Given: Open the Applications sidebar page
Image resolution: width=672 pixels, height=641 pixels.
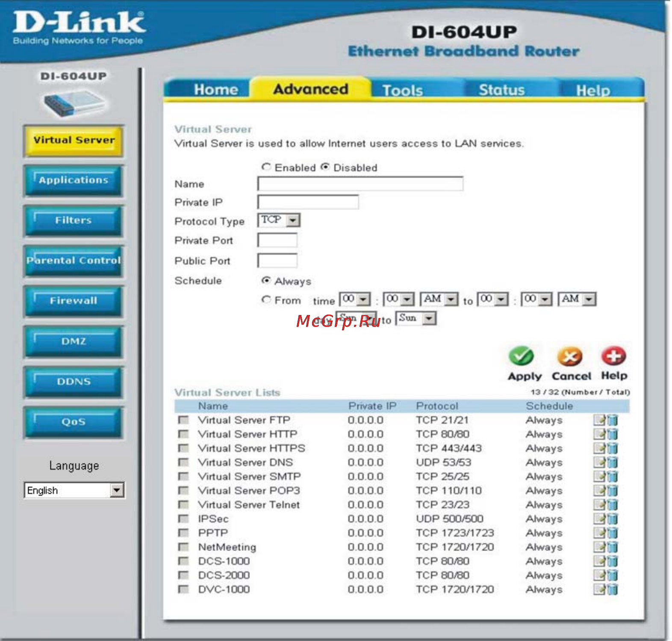Looking at the screenshot, I should [74, 181].
